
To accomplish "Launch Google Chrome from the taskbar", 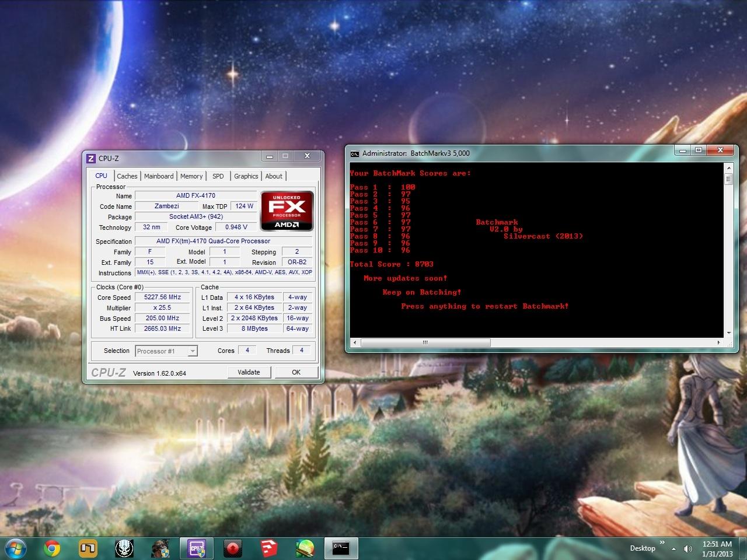I will (x=52, y=548).
